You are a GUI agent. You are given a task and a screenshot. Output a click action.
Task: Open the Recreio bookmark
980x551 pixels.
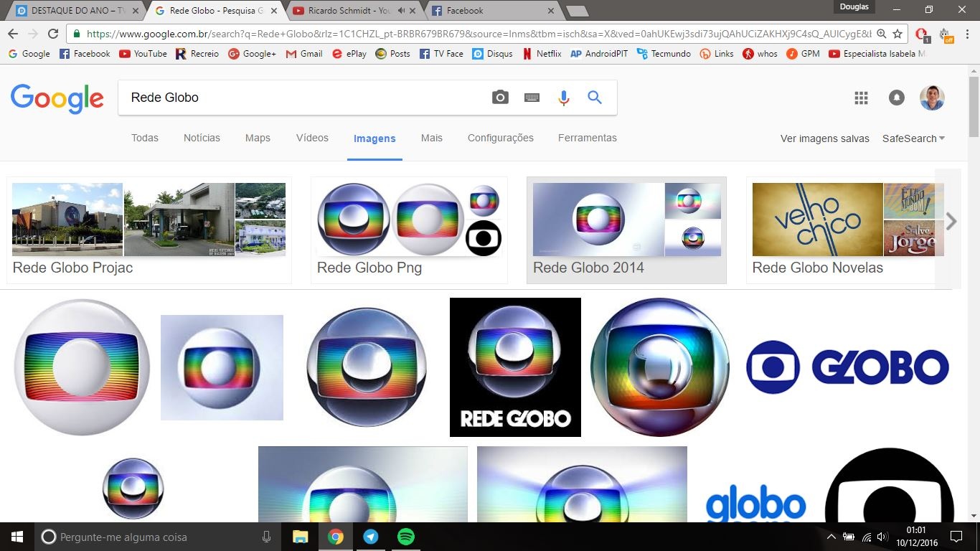(197, 54)
